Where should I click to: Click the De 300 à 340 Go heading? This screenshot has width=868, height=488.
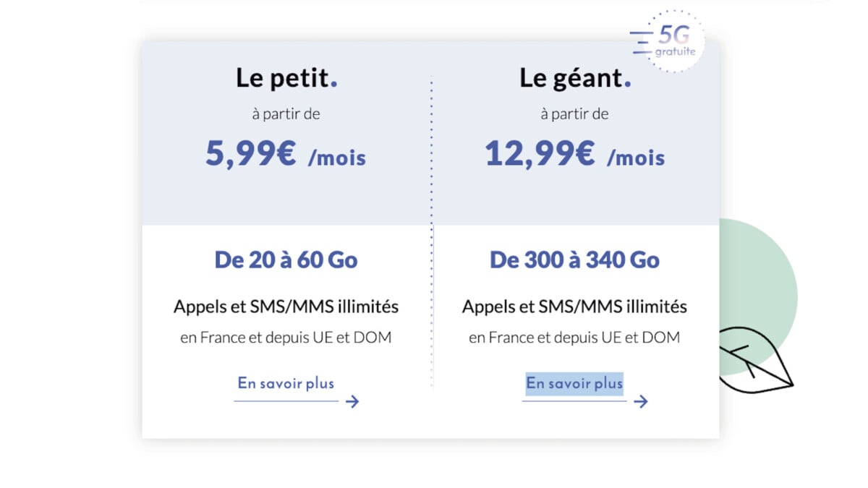click(574, 260)
